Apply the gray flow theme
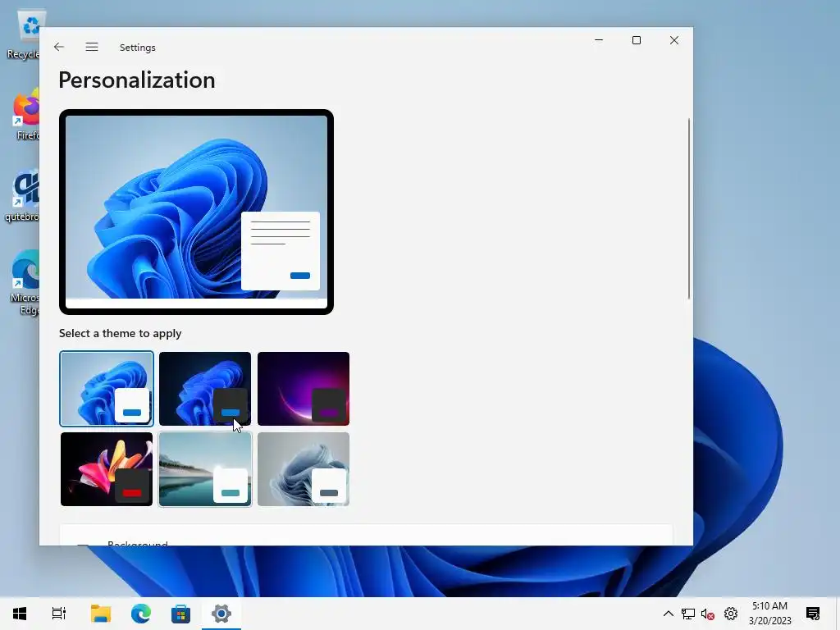Screen dimensions: 840x630 coord(304,469)
